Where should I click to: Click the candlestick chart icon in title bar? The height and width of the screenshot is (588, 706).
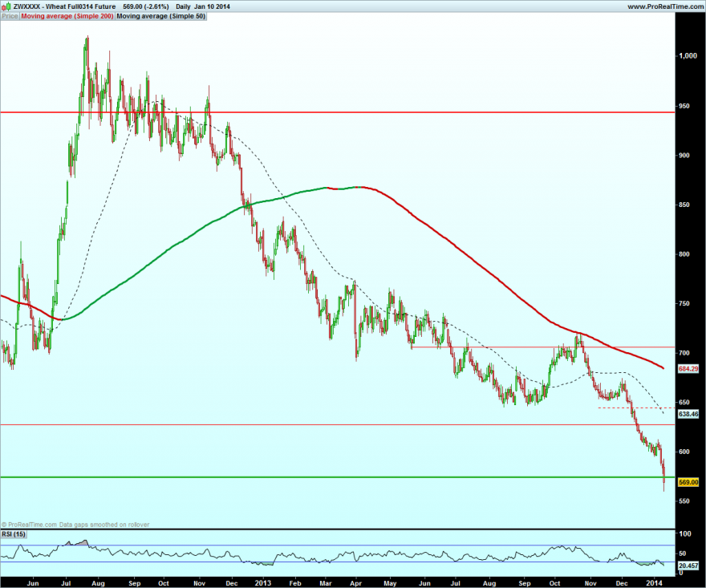pos(6,6)
